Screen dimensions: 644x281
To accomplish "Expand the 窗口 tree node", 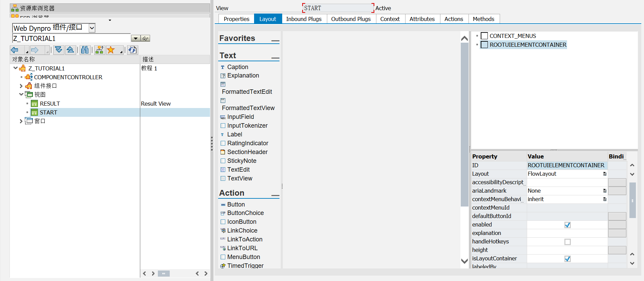I will 21,121.
